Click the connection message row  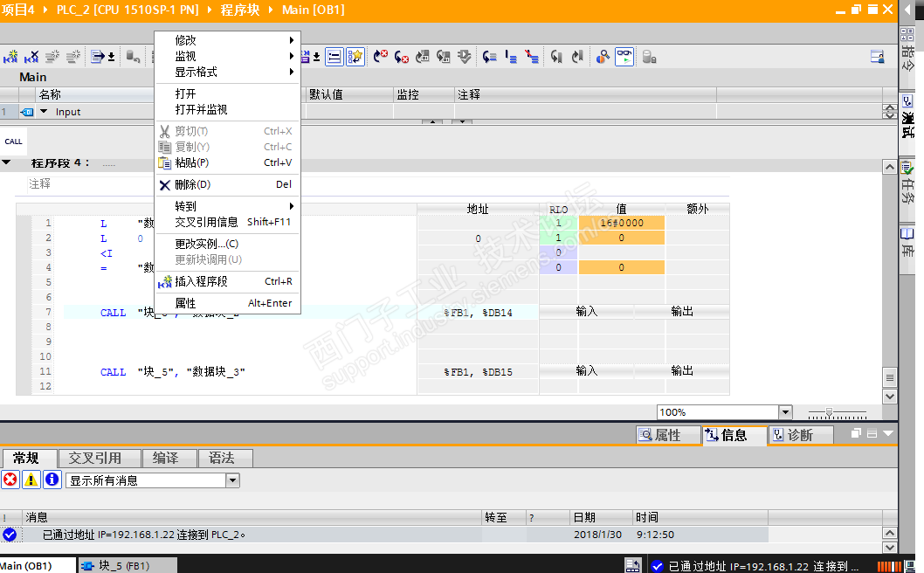tap(384, 535)
